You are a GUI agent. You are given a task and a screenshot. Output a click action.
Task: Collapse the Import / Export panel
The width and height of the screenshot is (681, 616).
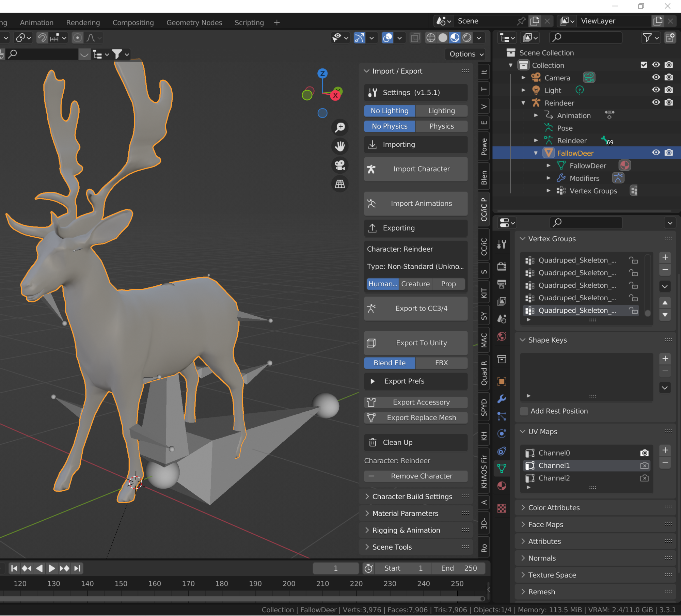click(x=367, y=71)
